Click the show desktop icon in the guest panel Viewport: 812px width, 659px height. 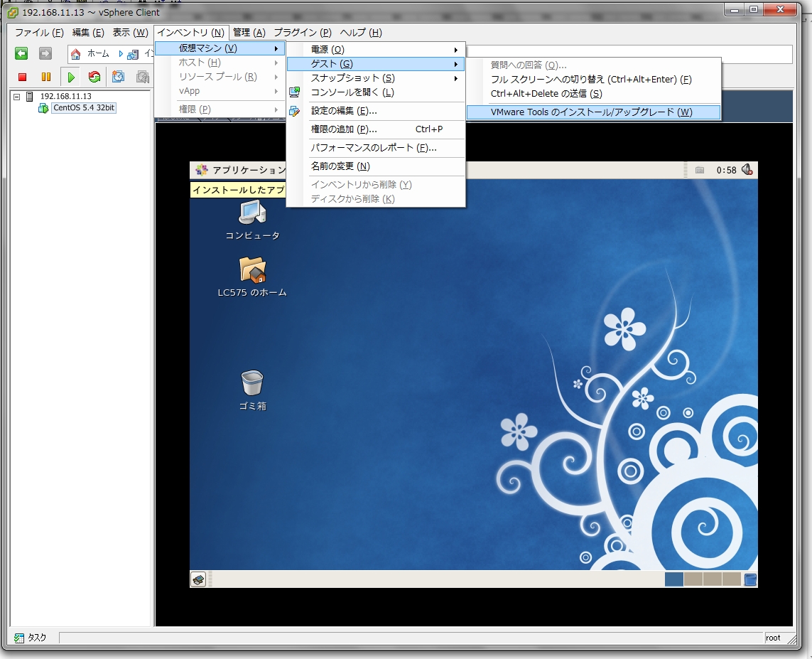click(x=198, y=579)
